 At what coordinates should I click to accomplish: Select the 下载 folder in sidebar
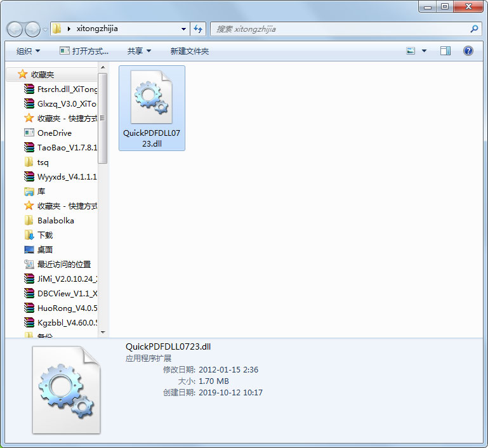click(x=45, y=235)
